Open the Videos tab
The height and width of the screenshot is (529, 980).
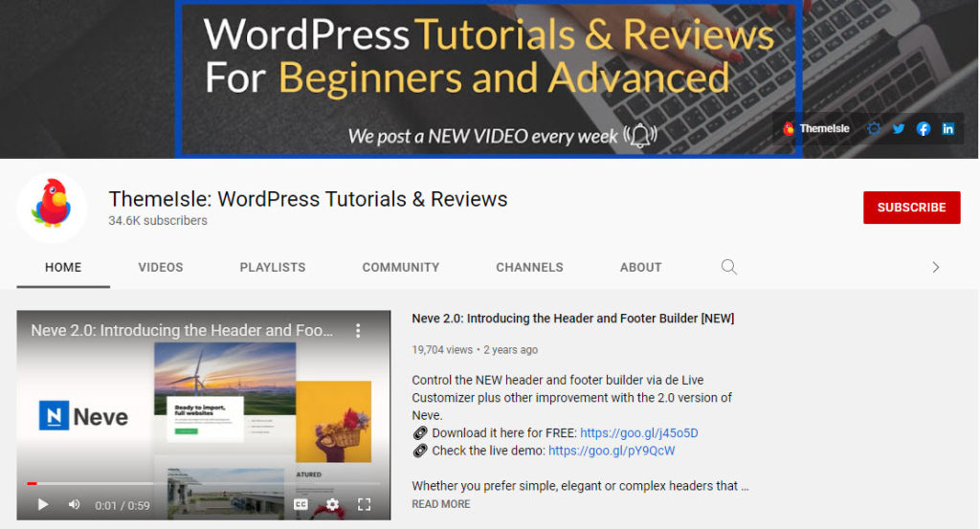coord(161,267)
